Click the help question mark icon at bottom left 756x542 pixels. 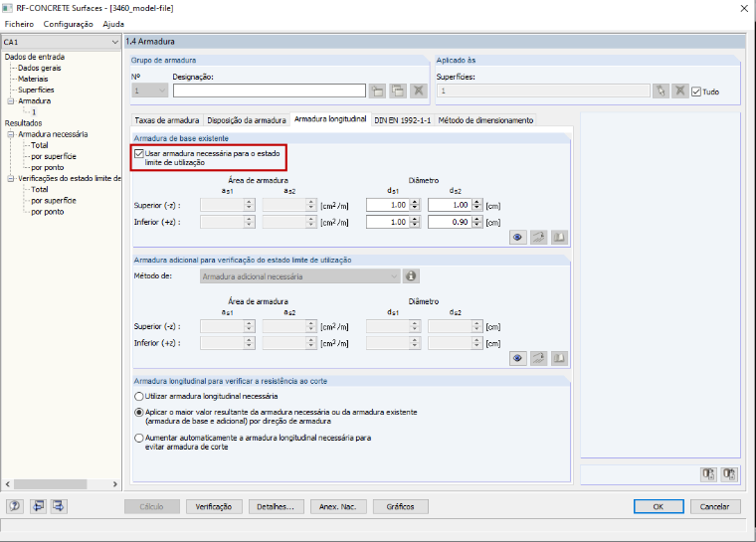coord(15,506)
